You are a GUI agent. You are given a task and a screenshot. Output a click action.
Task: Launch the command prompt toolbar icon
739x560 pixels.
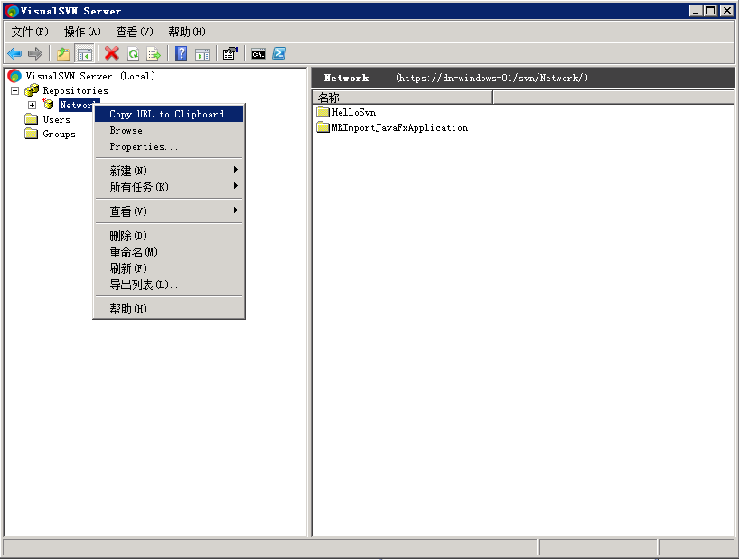coord(258,53)
